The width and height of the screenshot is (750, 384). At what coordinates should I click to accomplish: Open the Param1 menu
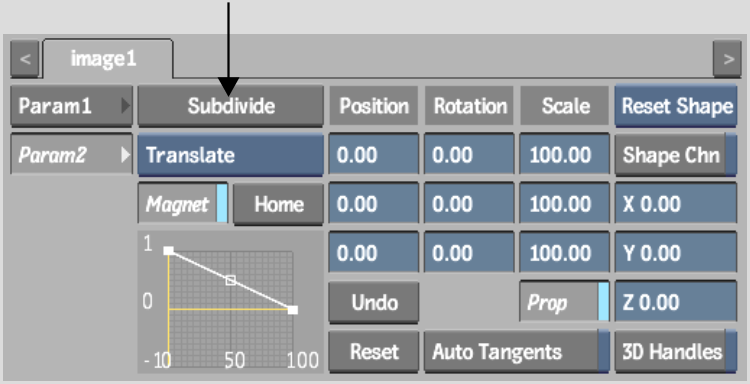coord(71,106)
